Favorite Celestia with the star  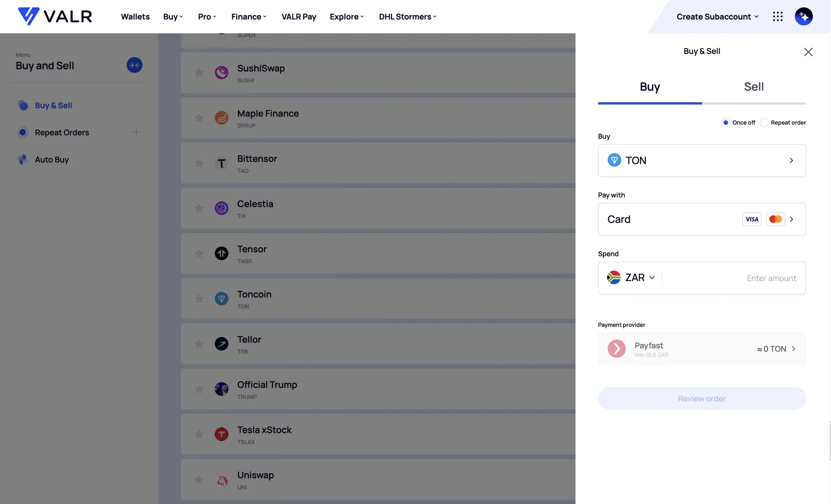(x=199, y=208)
